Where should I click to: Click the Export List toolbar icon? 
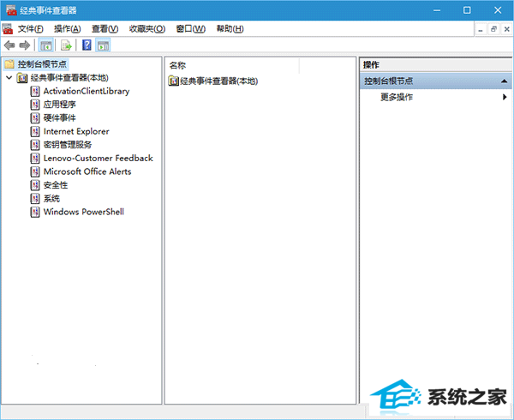[66, 45]
